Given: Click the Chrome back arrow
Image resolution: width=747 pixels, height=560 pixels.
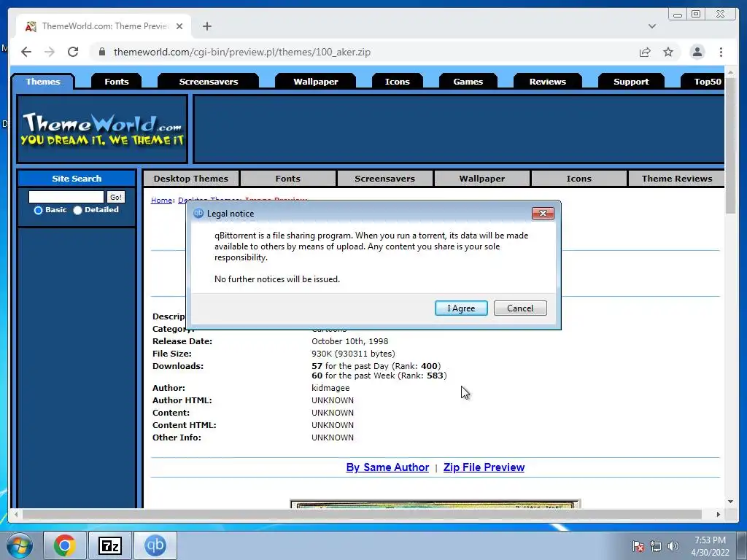Looking at the screenshot, I should [26, 52].
